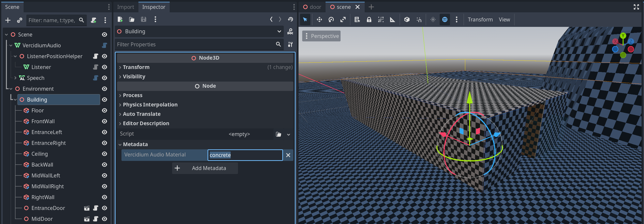Create new resource in Inspector
This screenshot has height=224, width=644.
[x=120, y=19]
